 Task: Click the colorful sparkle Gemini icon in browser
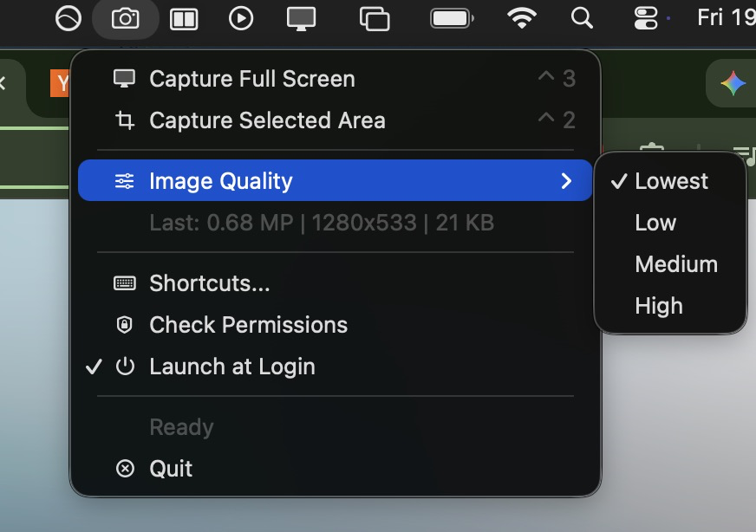click(733, 83)
